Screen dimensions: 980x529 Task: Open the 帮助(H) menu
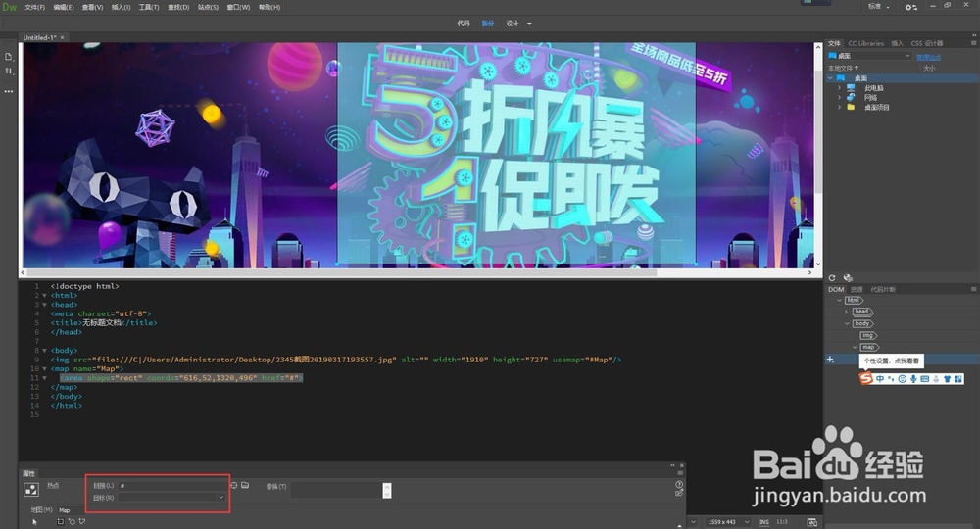point(269,8)
